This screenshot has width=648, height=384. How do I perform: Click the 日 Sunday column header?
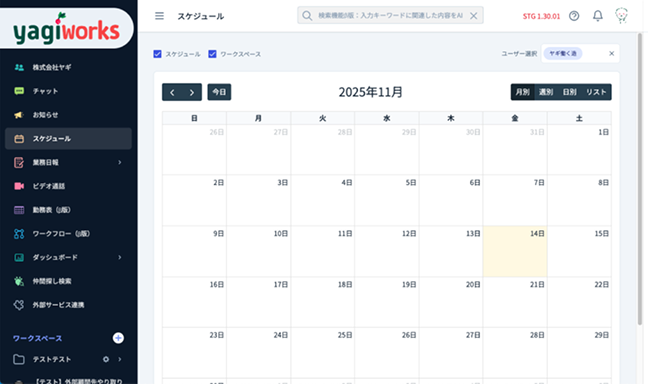194,118
